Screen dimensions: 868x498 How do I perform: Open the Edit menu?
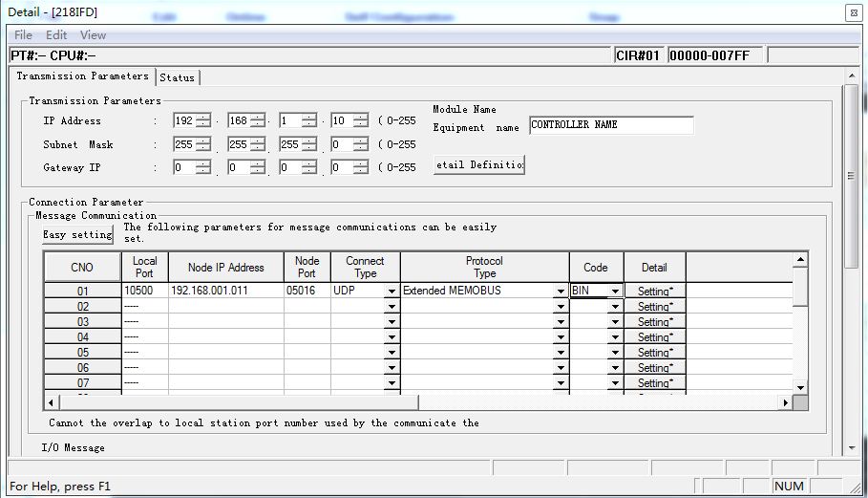click(x=56, y=35)
